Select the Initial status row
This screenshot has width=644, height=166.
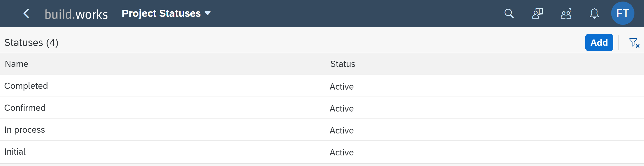click(322, 152)
